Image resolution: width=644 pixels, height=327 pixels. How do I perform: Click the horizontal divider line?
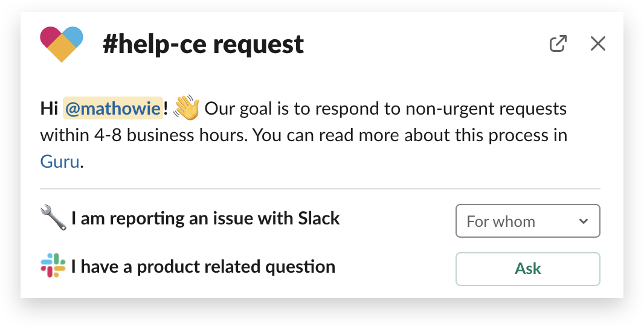click(x=320, y=189)
